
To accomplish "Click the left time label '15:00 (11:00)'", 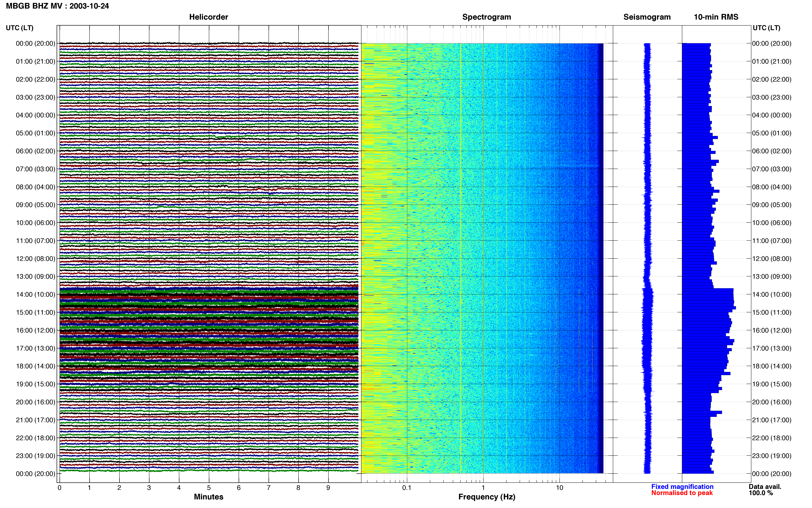I will [36, 313].
